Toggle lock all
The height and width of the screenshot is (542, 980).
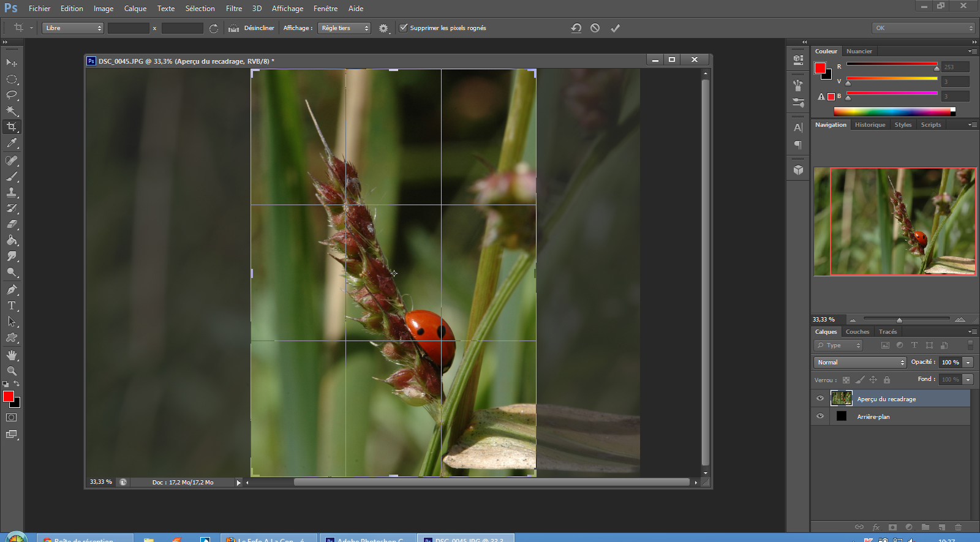click(887, 380)
